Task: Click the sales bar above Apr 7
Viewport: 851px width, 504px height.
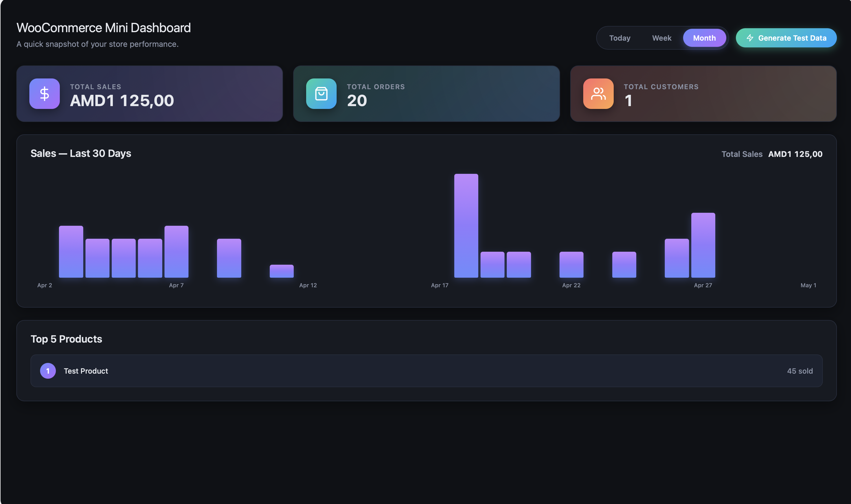Action: coord(176,252)
